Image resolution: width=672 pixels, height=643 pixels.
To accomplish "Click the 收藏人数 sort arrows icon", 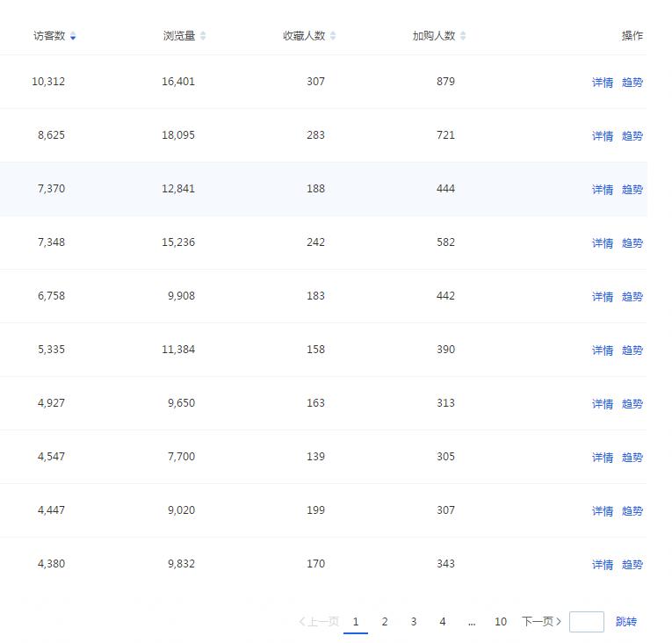I will point(333,36).
